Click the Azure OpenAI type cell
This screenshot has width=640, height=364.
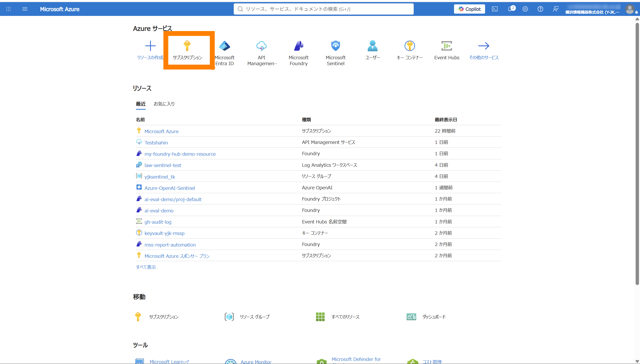tap(317, 188)
